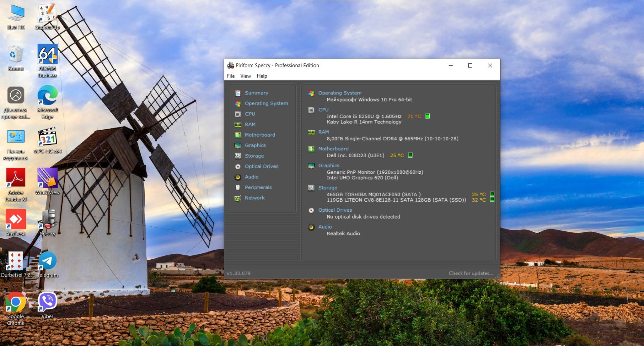Image resolution: width=644 pixels, height=346 pixels.
Task: Click the CPU chip icon in sidebar
Action: [x=238, y=114]
